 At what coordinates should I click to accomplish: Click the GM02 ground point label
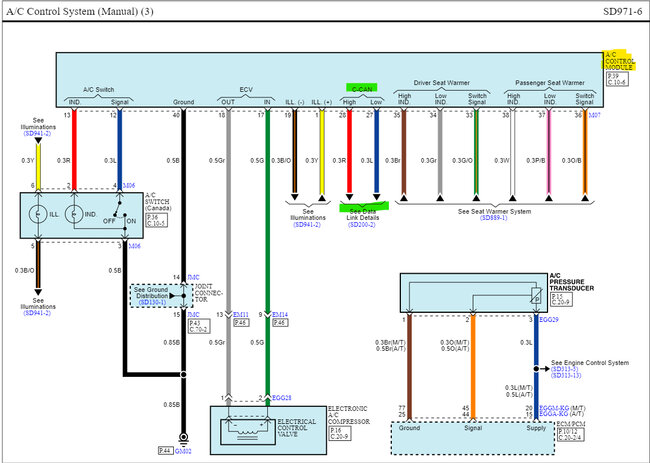pyautogui.click(x=183, y=451)
